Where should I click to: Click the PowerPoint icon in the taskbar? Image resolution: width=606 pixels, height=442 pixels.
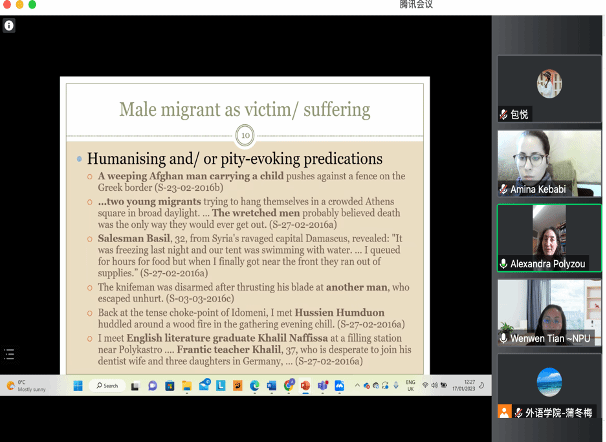tap(305, 385)
